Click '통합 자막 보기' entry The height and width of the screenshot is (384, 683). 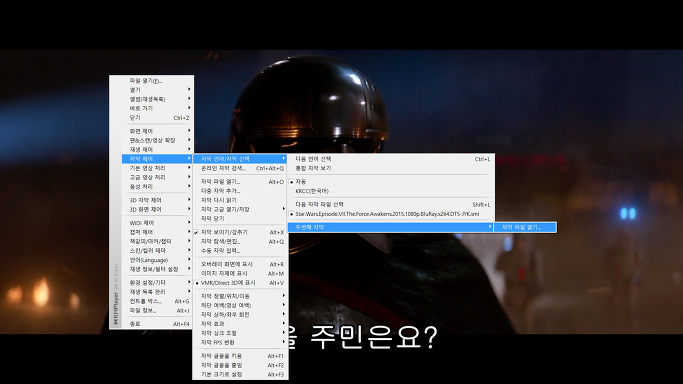[x=391, y=168]
